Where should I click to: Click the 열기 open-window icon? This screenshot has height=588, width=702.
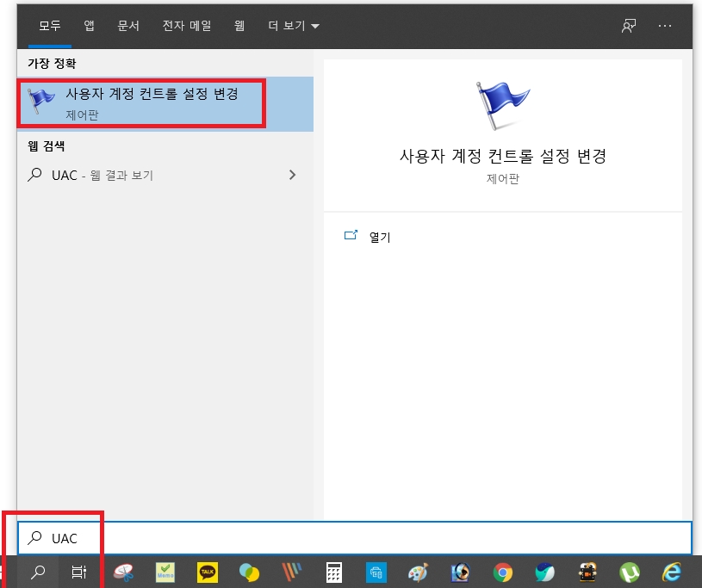pos(351,235)
